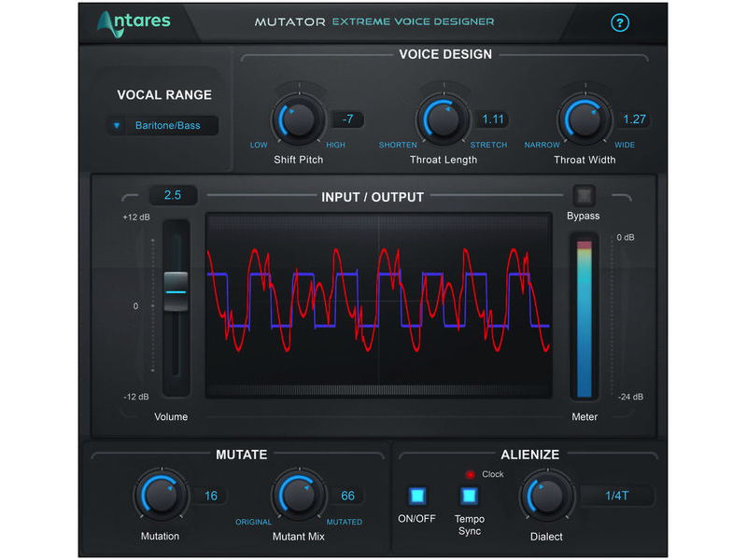Image resolution: width=747 pixels, height=560 pixels.
Task: Click the VOICE DESIGN heading
Action: (445, 54)
